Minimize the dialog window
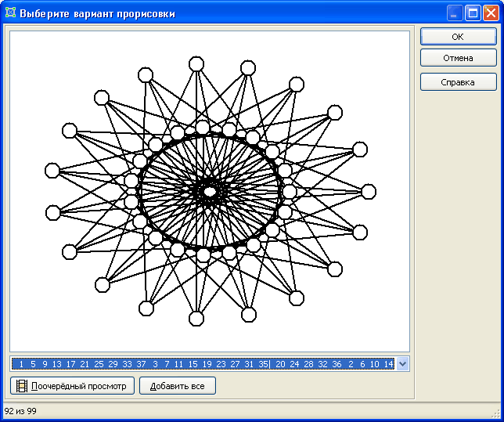 click(455, 13)
